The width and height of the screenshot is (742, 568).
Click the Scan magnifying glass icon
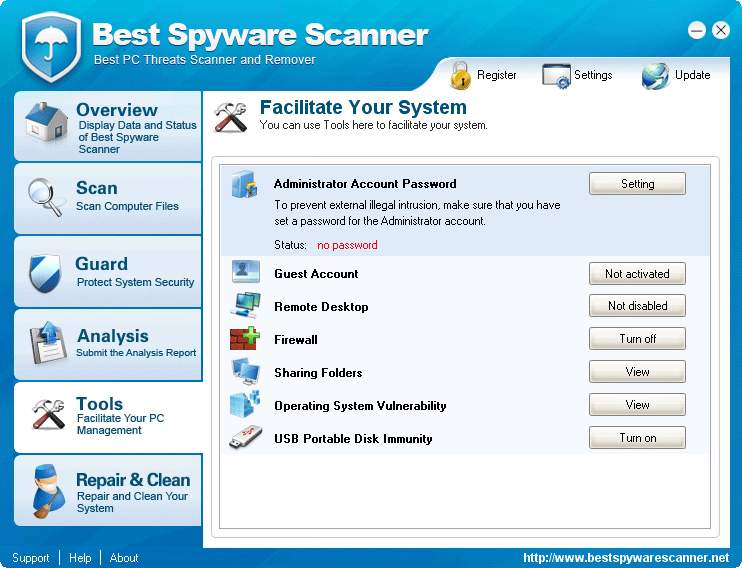[45, 197]
